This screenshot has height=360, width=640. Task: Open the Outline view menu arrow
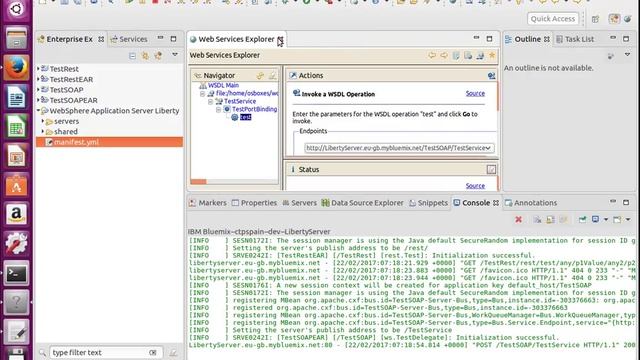coord(627,55)
